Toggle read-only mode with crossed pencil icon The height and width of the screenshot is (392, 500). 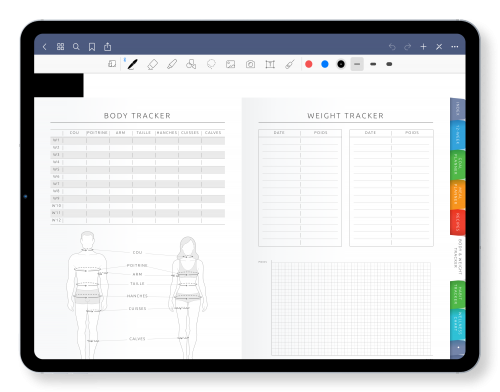pyautogui.click(x=439, y=47)
